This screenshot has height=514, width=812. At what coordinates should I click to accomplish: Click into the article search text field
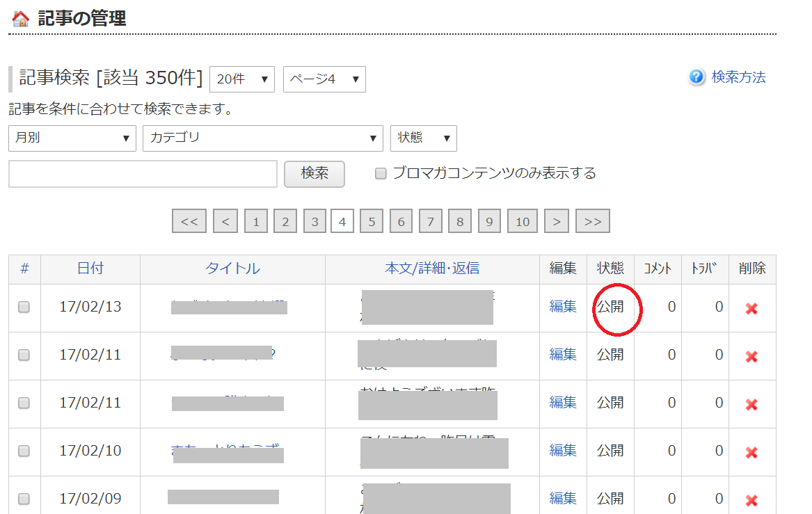point(143,174)
